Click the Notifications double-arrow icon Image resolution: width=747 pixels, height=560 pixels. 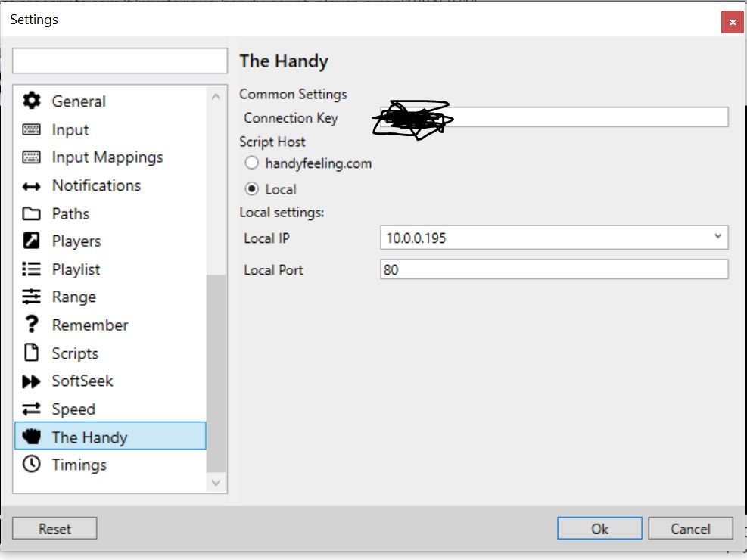(32, 186)
